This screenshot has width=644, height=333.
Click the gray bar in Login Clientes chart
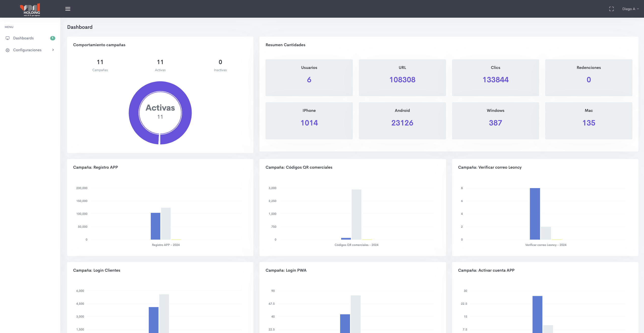tap(164, 314)
